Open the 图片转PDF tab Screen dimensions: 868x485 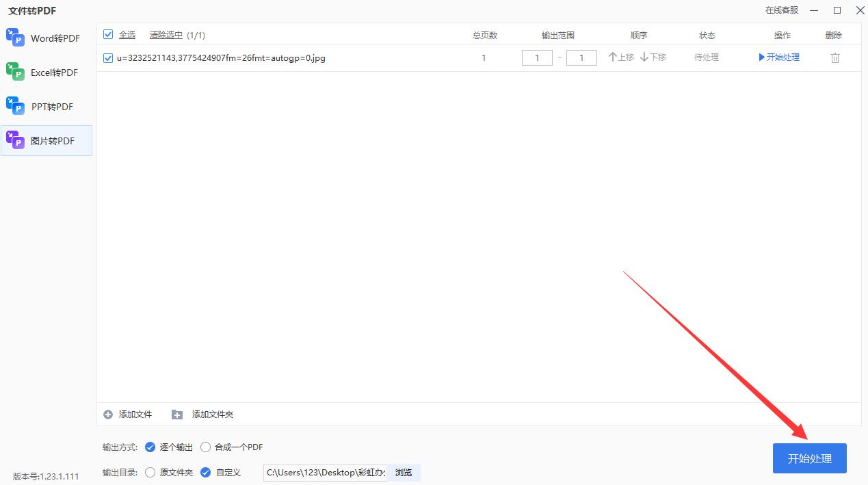click(x=16, y=140)
